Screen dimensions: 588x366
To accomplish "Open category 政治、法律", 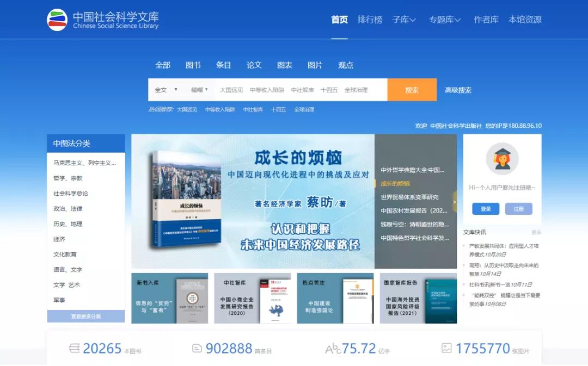I will click(x=68, y=209).
